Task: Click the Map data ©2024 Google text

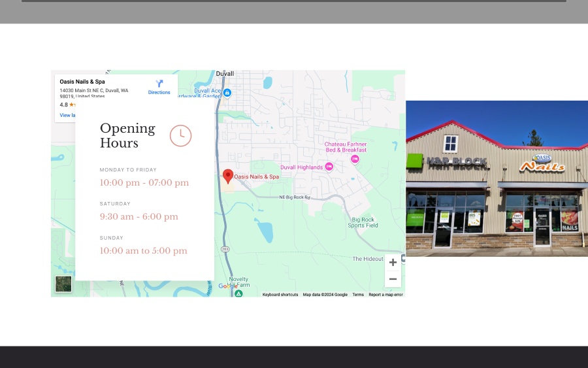Action: click(325, 295)
